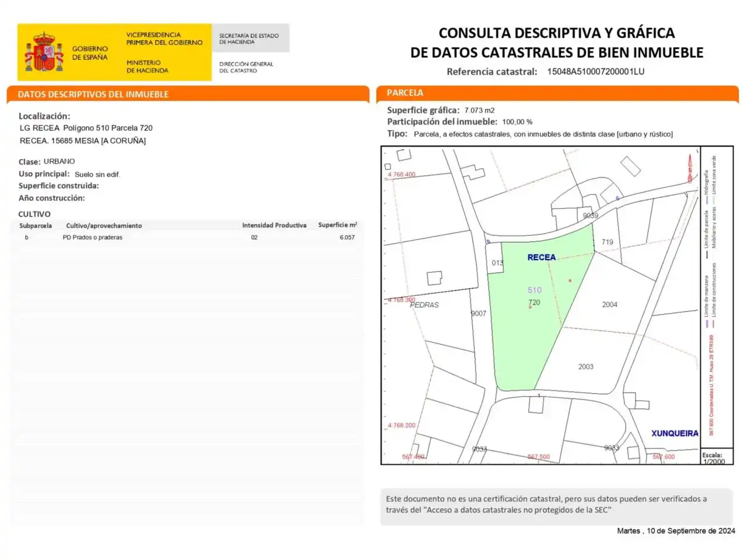The image size is (747, 560).
Task: Click the 'Año construcción:' label
Action: coord(52,198)
